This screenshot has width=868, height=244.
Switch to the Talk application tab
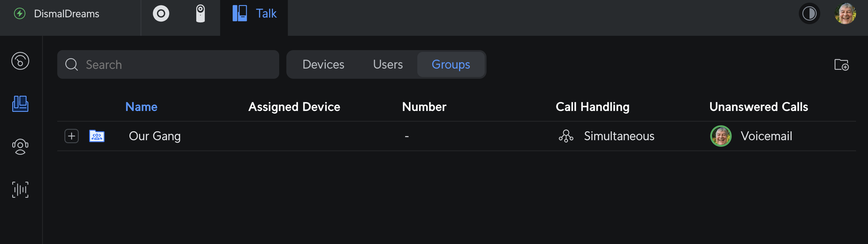254,14
